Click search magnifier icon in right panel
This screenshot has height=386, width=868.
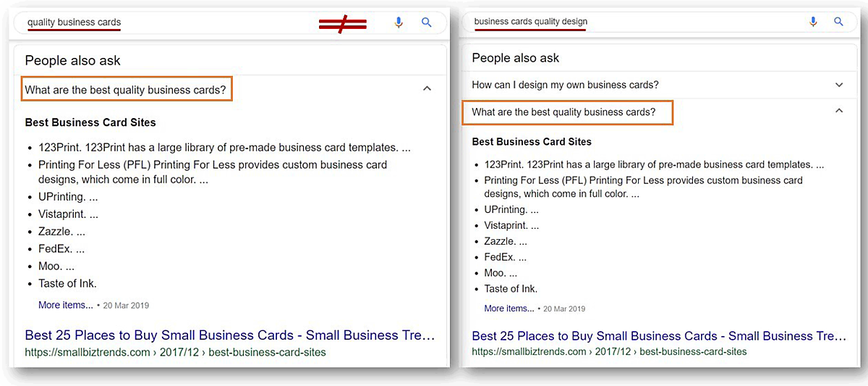tap(838, 22)
